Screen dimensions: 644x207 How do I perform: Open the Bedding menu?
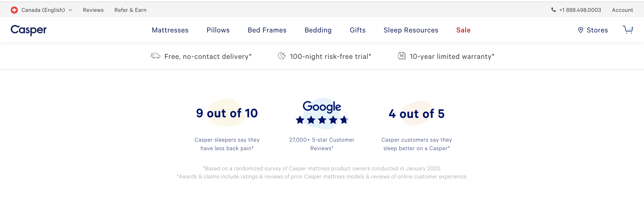click(x=318, y=30)
